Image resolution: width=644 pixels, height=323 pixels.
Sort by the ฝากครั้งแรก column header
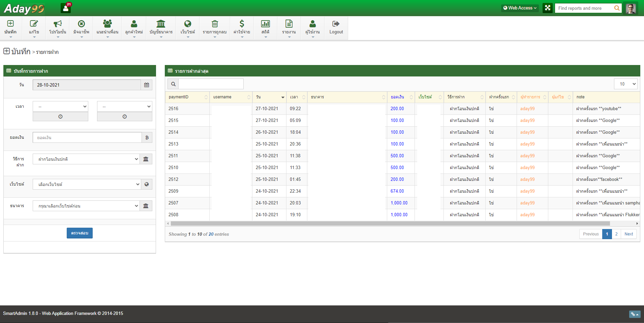pos(501,97)
